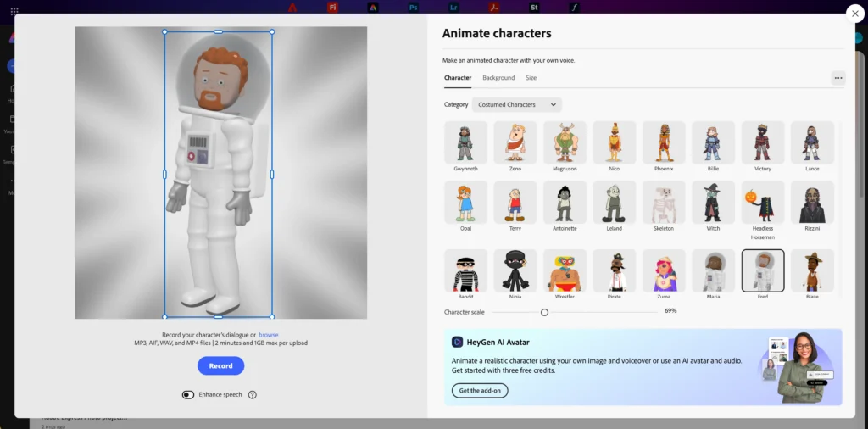Click the astronaut character in the preview canvas
Image resolution: width=868 pixels, height=429 pixels.
tap(218, 175)
